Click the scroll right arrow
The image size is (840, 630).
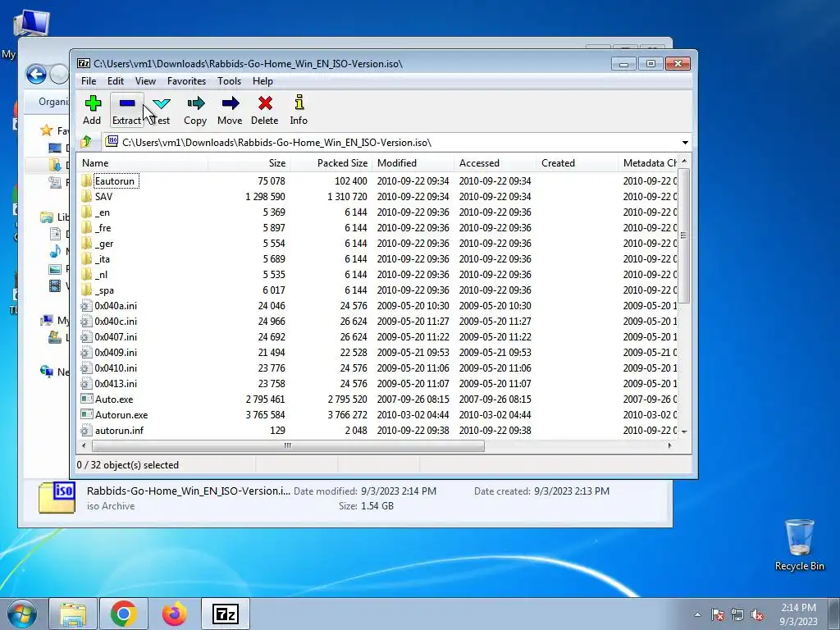click(669, 445)
